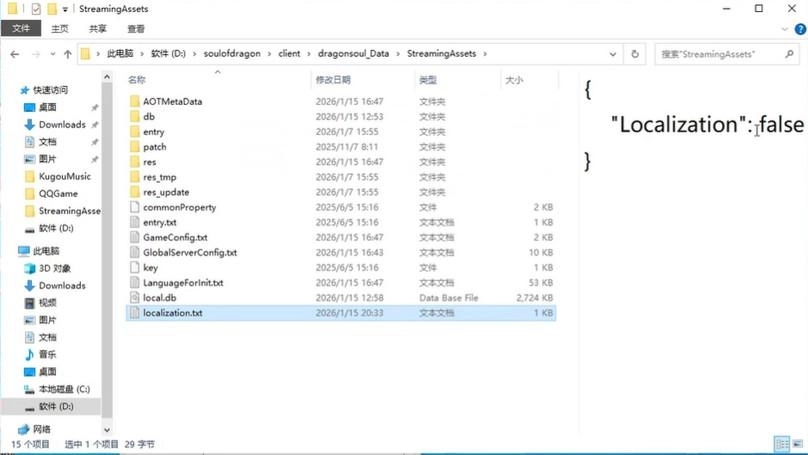Viewport: 808px width, 455px height.
Task: Open the Help question mark icon
Action: (799, 29)
